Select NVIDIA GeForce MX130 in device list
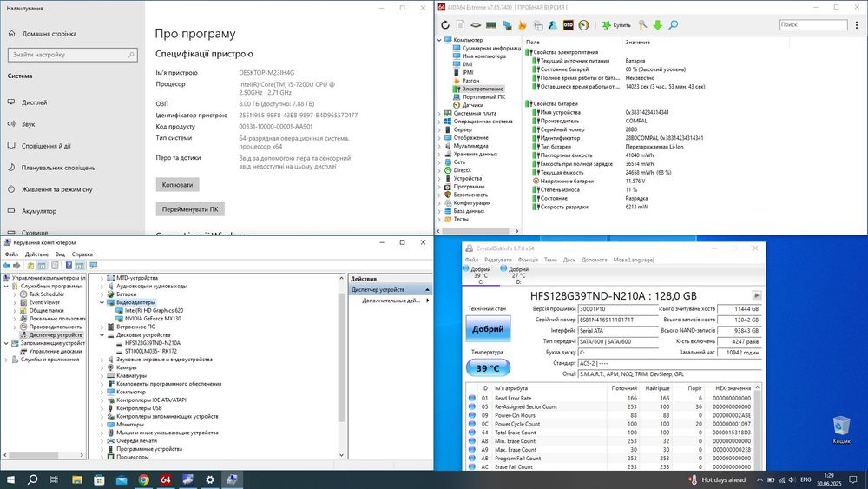868x489 pixels. 152,318
